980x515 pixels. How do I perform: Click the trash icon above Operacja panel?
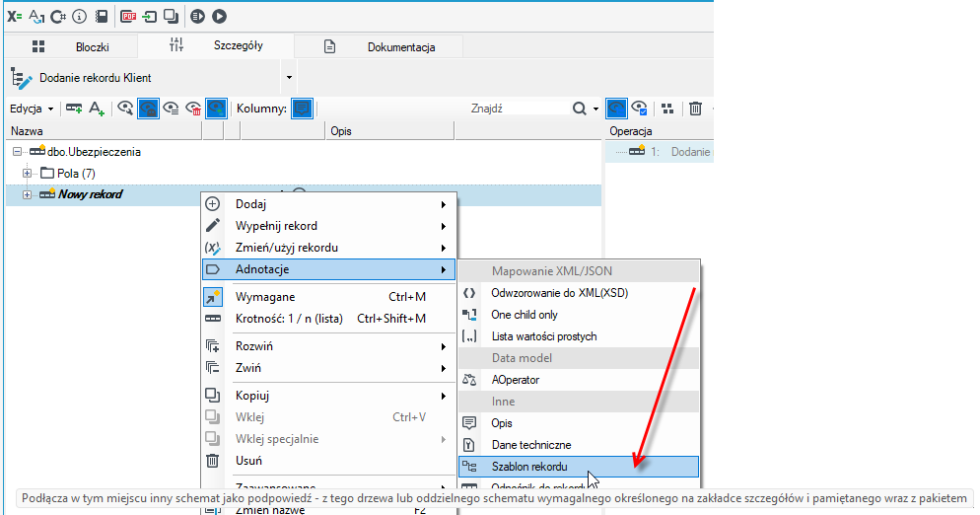pyautogui.click(x=695, y=109)
